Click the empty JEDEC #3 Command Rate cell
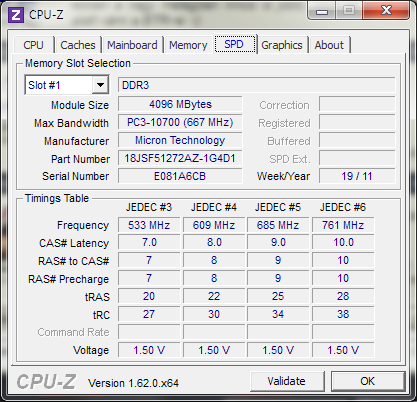Viewport: 417px width, 402px height. click(x=149, y=332)
